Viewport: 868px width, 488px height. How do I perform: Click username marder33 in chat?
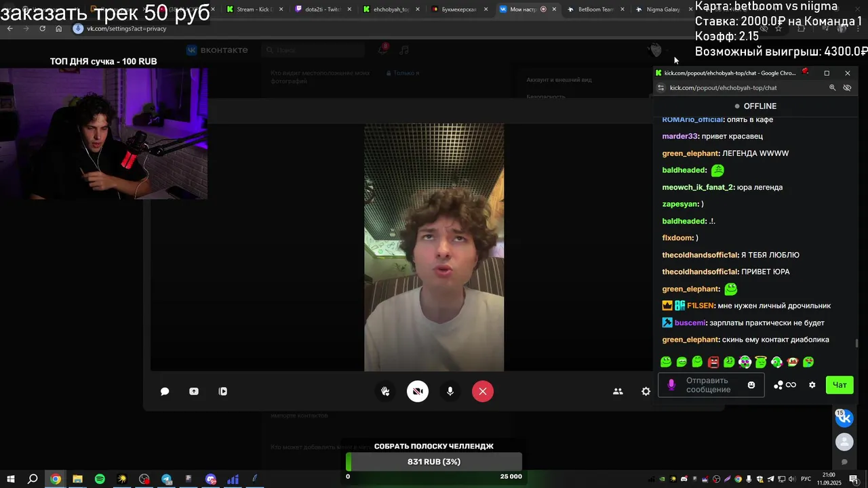point(680,136)
